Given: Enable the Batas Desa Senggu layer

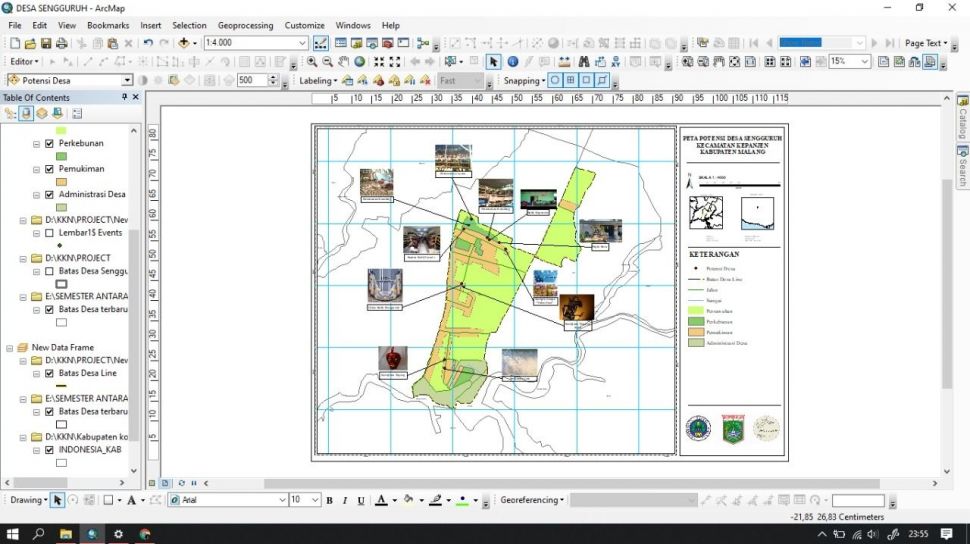Looking at the screenshot, I should [49, 272].
